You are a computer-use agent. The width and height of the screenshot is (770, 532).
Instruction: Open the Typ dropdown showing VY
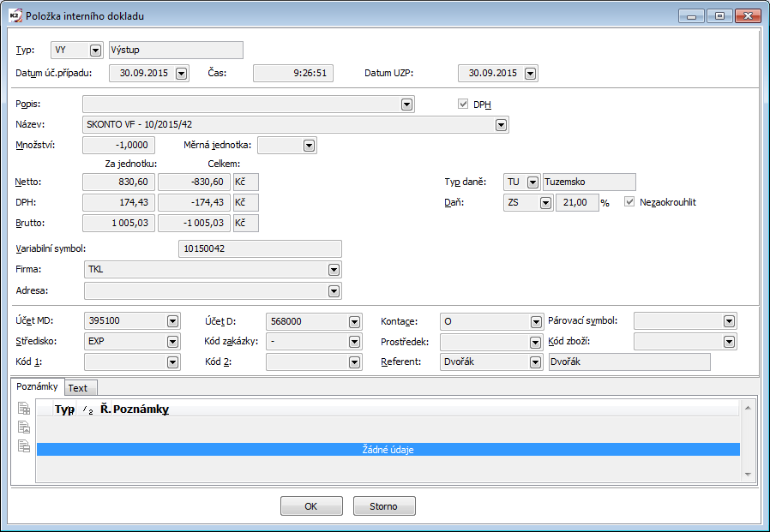tap(95, 50)
